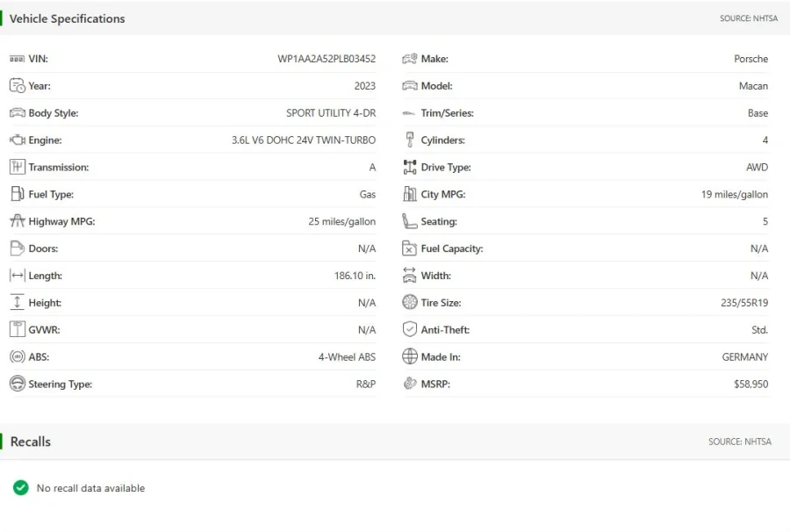Click SOURCE: NHTSA beside Recalls
This screenshot has height=532, width=790.
(740, 442)
